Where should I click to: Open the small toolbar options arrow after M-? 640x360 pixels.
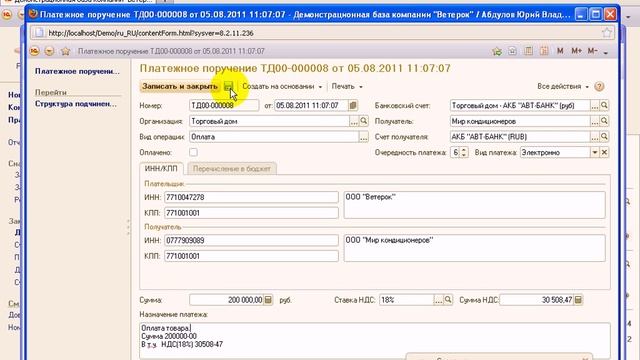pyautogui.click(x=606, y=52)
